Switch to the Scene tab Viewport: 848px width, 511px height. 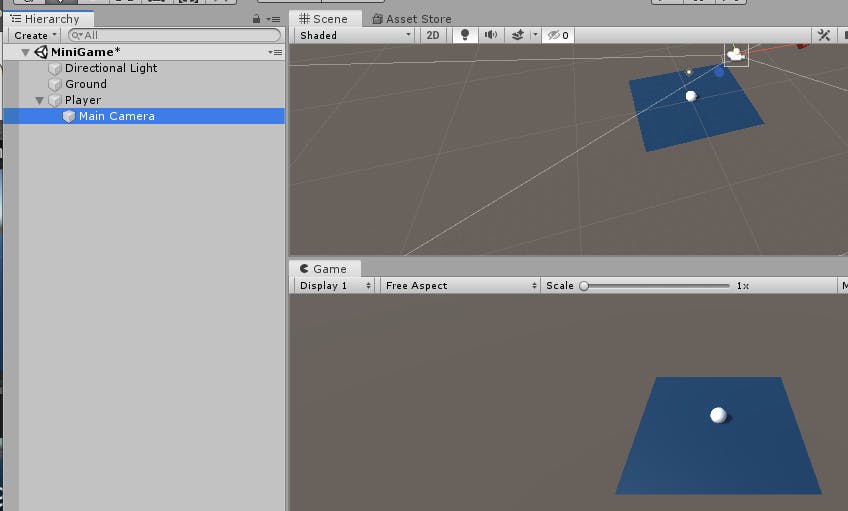323,19
